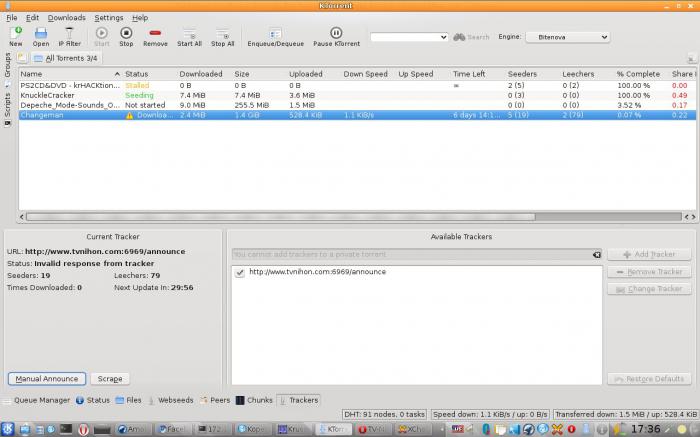Select the Trackers tab
700x437 pixels.
tap(299, 400)
